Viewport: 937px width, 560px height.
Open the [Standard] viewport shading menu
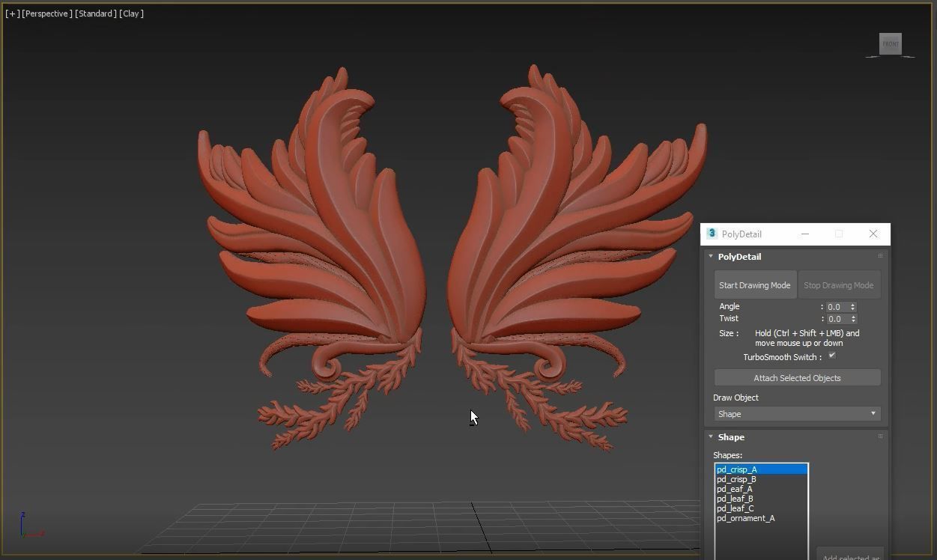click(x=95, y=13)
